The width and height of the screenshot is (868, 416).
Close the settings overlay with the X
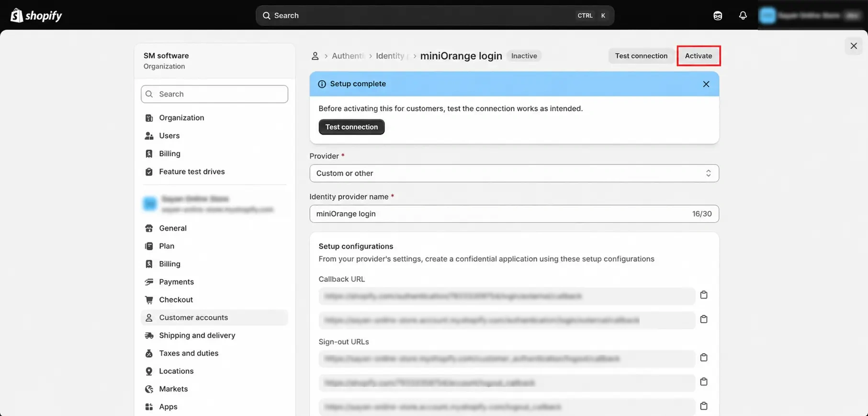(853, 46)
